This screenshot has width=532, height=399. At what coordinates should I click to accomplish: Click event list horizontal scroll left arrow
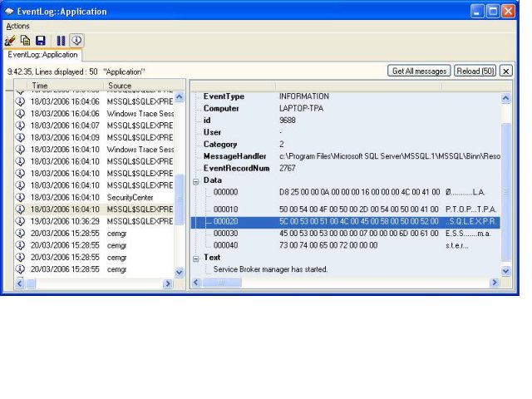20,283
